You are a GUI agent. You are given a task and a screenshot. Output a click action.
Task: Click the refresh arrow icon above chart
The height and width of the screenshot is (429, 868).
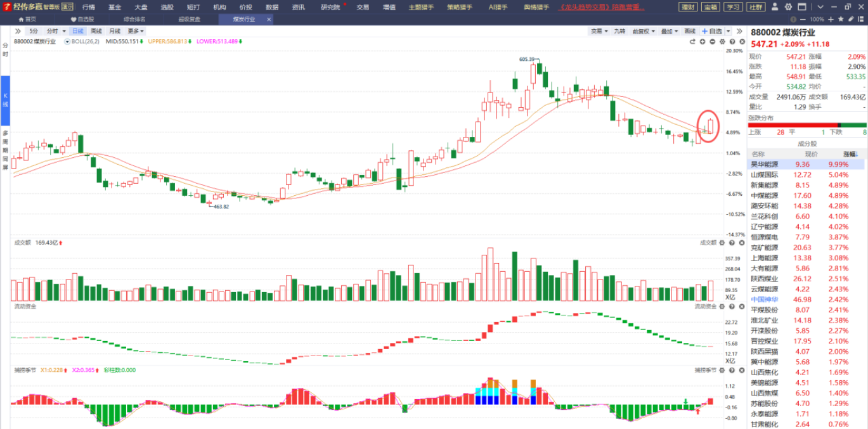(x=692, y=42)
